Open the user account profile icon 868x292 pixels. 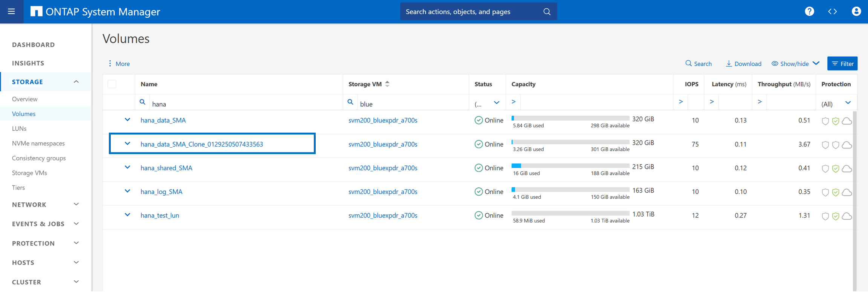coord(856,11)
